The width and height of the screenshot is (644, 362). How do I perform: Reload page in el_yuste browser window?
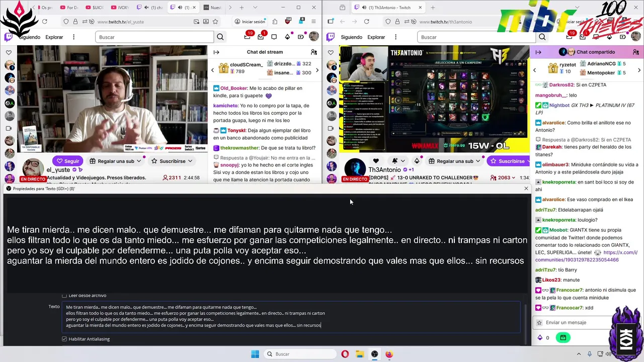44,22
